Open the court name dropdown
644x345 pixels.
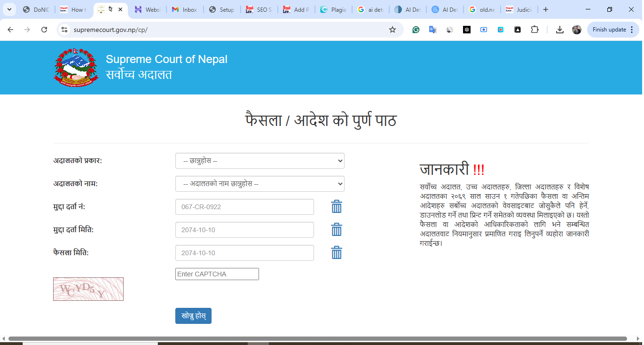259,184
